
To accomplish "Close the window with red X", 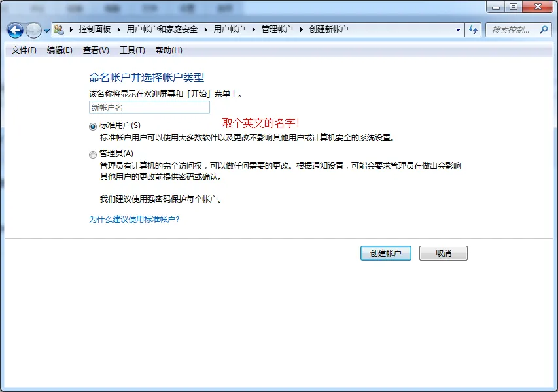I will pyautogui.click(x=538, y=7).
